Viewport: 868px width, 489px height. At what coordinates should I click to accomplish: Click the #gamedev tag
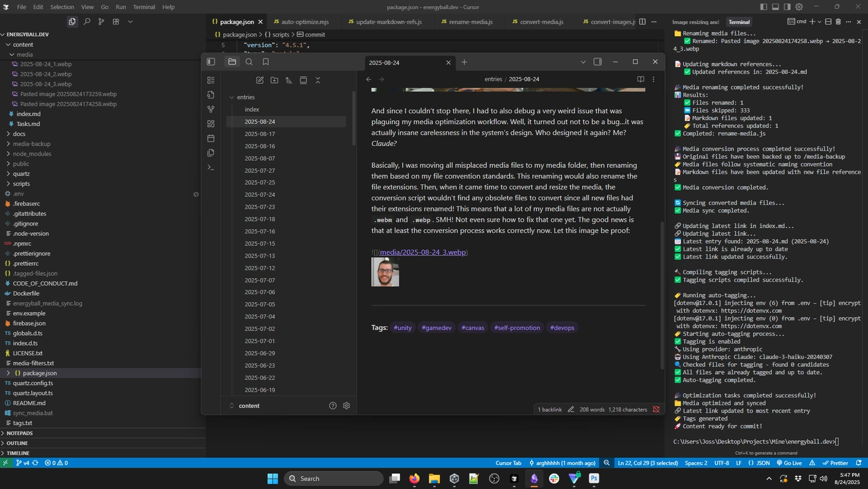point(437,328)
